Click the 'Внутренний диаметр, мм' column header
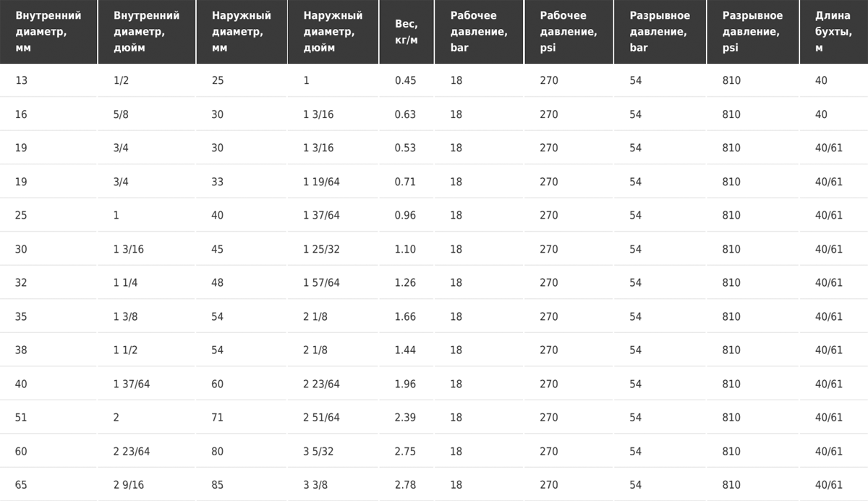This screenshot has height=501, width=868. (x=48, y=32)
